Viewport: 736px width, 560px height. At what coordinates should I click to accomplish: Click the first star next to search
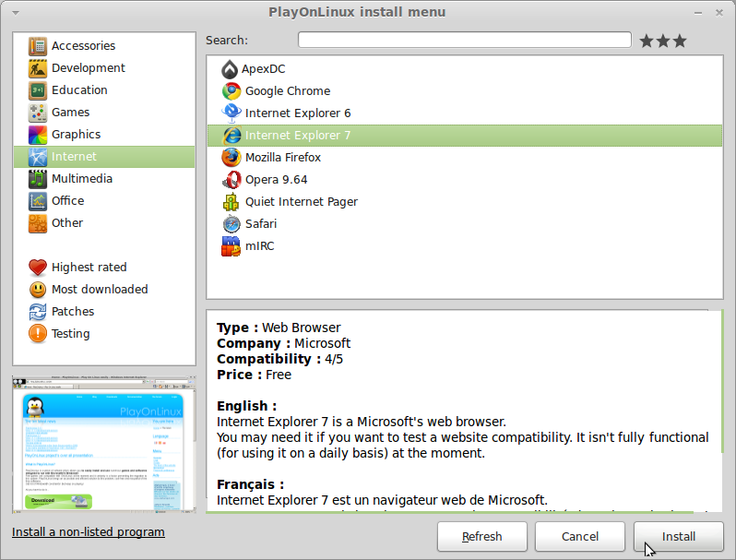click(x=647, y=41)
